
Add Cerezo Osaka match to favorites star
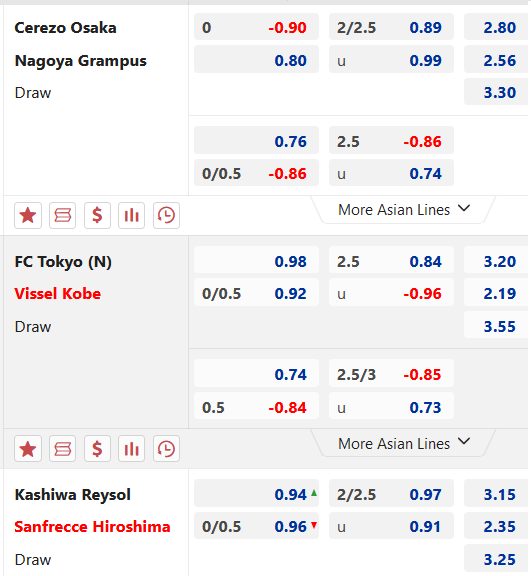[28, 215]
